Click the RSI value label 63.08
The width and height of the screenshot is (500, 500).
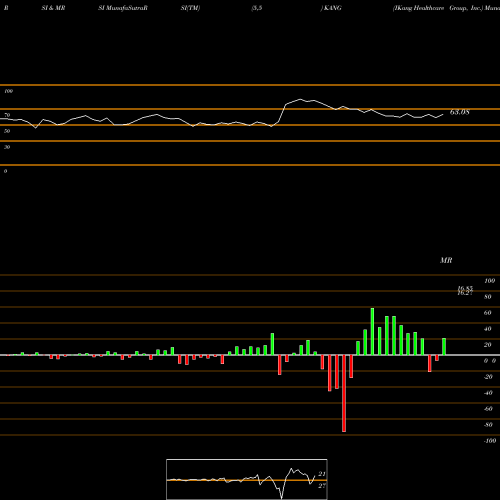(x=459, y=112)
